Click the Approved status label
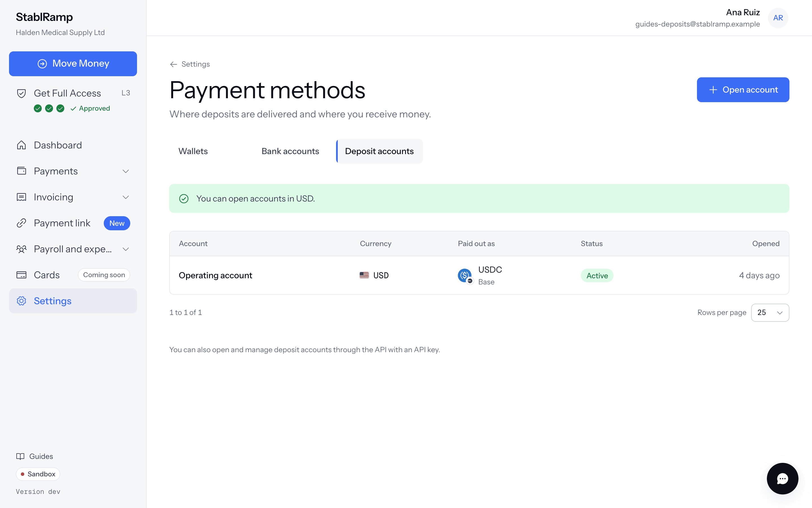The image size is (812, 508). coord(91,109)
